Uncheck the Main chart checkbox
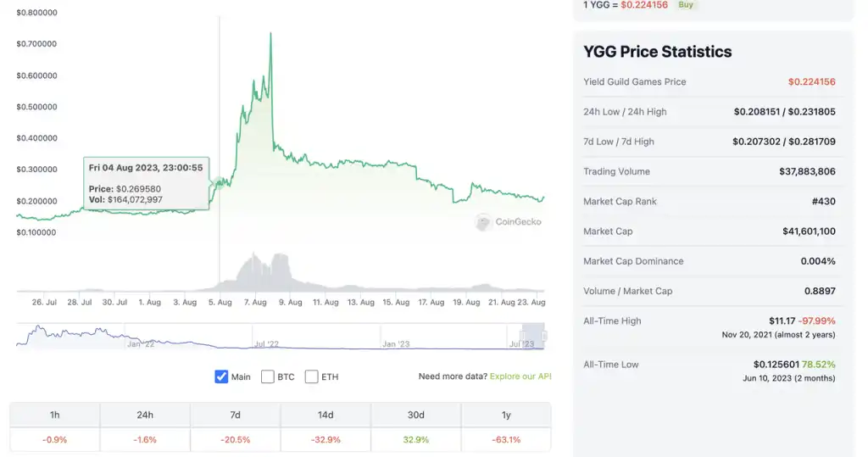The width and height of the screenshot is (868, 457). click(x=222, y=376)
